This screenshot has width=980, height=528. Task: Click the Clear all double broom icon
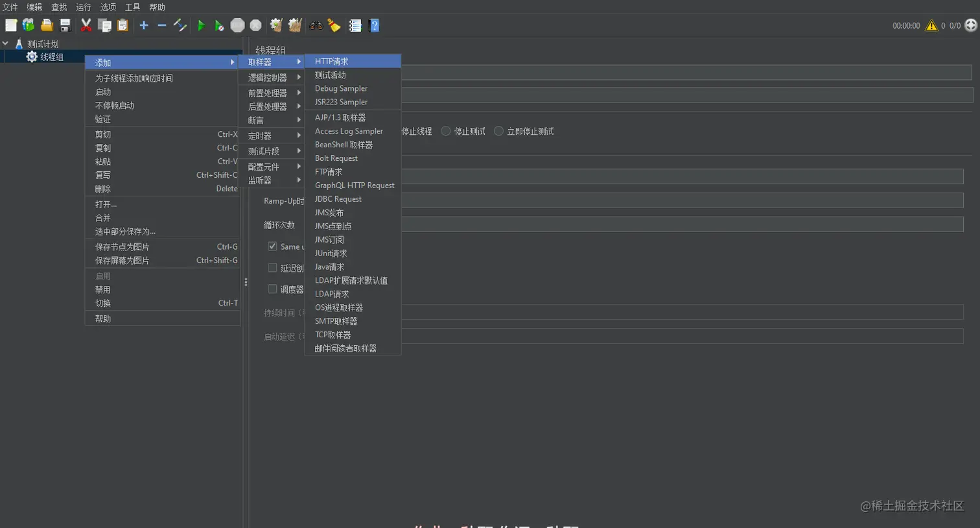tap(295, 25)
